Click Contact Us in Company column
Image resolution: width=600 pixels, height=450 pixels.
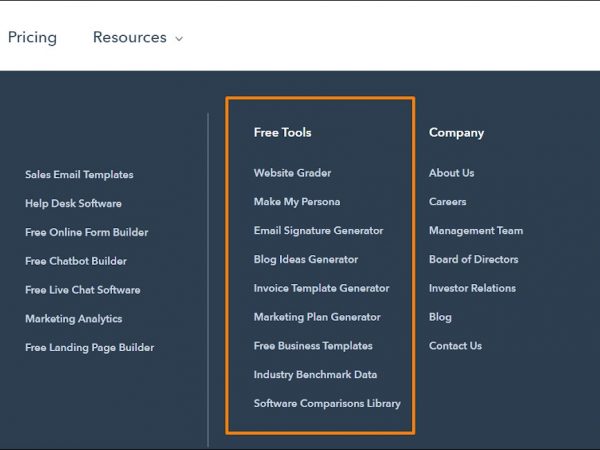[455, 346]
